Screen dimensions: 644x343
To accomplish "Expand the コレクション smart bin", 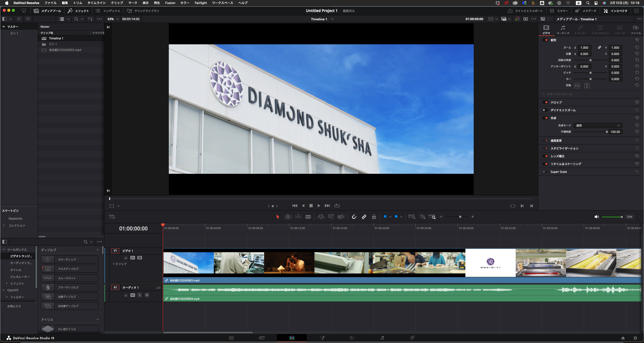I will point(4,225).
